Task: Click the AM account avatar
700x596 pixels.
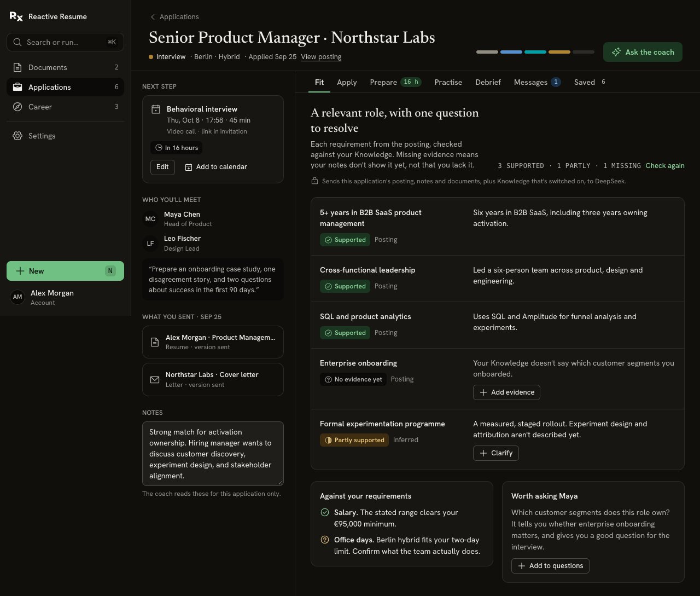Action: pos(17,297)
